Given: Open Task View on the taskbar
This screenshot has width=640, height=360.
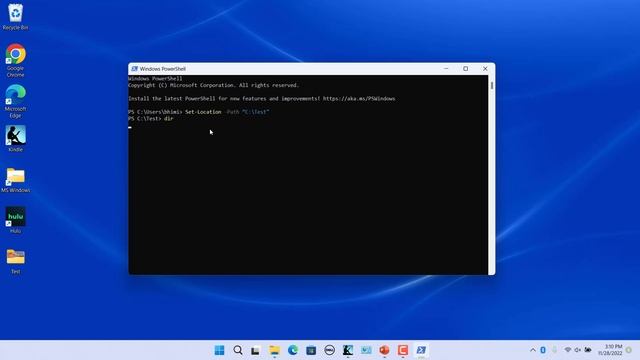Looking at the screenshot, I should coord(256,350).
